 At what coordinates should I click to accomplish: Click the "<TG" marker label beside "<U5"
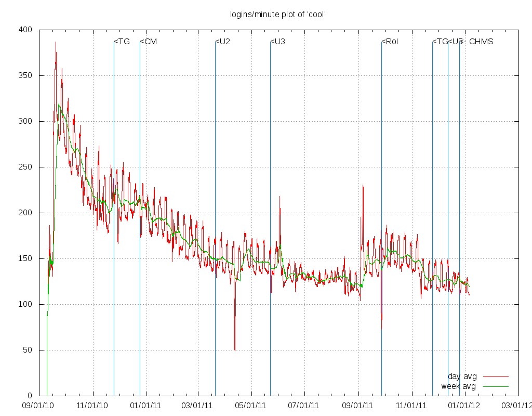[x=440, y=42]
